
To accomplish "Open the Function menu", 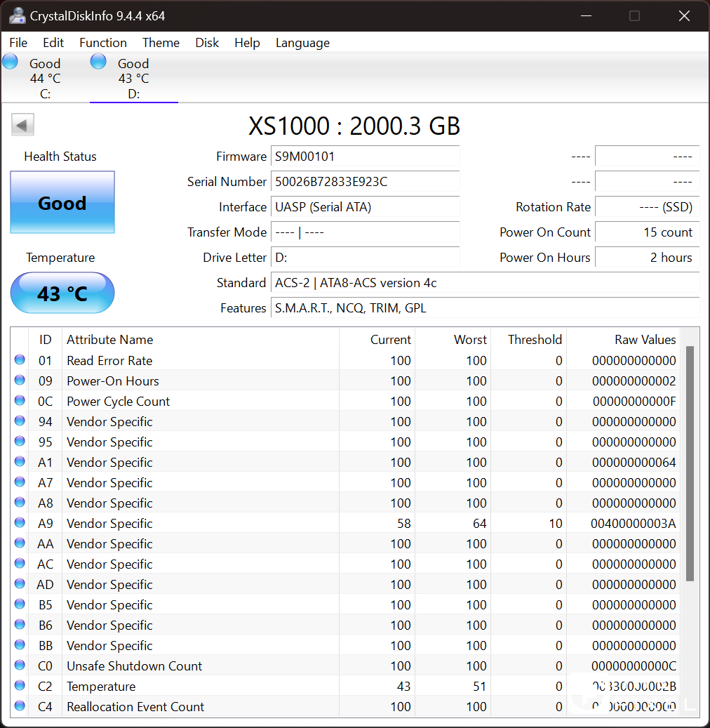I will pyautogui.click(x=102, y=43).
